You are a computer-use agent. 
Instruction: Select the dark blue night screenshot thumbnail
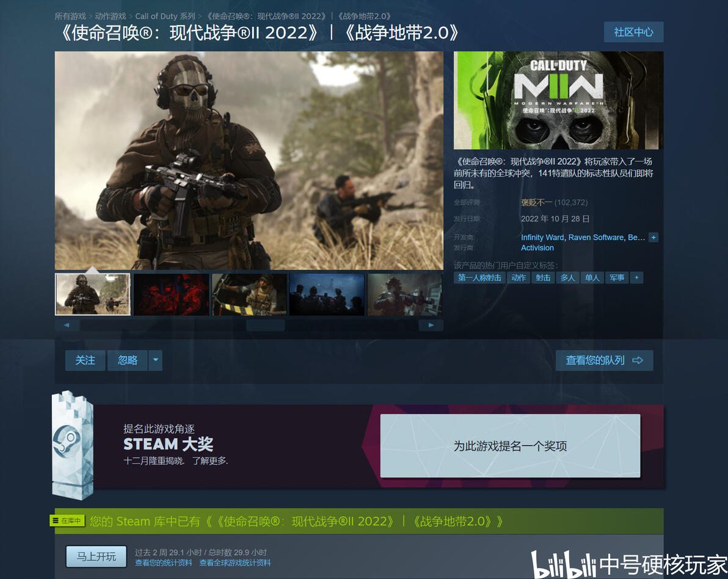(327, 294)
